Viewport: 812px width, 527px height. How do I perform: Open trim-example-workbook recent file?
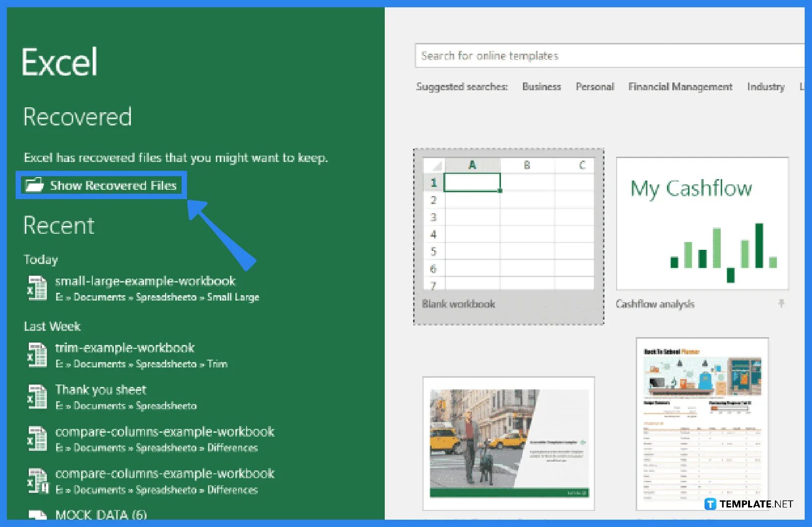(127, 355)
